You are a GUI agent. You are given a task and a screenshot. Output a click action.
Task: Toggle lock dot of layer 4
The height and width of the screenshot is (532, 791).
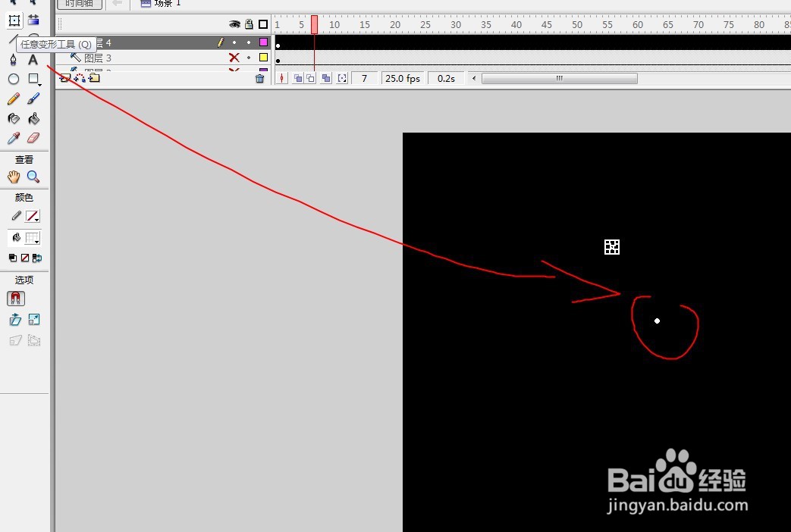pyautogui.click(x=249, y=42)
